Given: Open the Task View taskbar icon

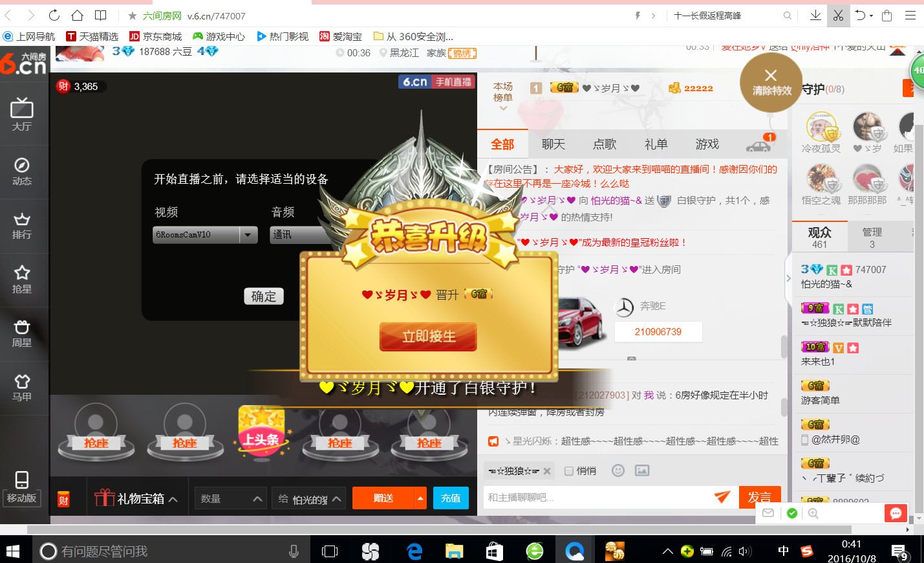Looking at the screenshot, I should click(330, 551).
